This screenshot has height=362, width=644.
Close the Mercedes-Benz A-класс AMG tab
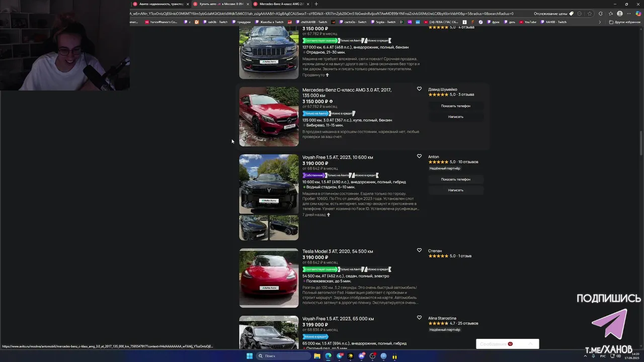click(x=308, y=4)
